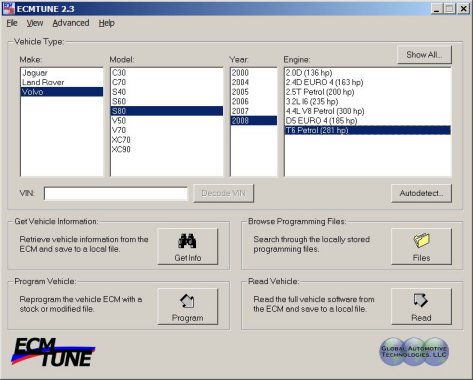Click the Read arrow icon

[x=421, y=300]
